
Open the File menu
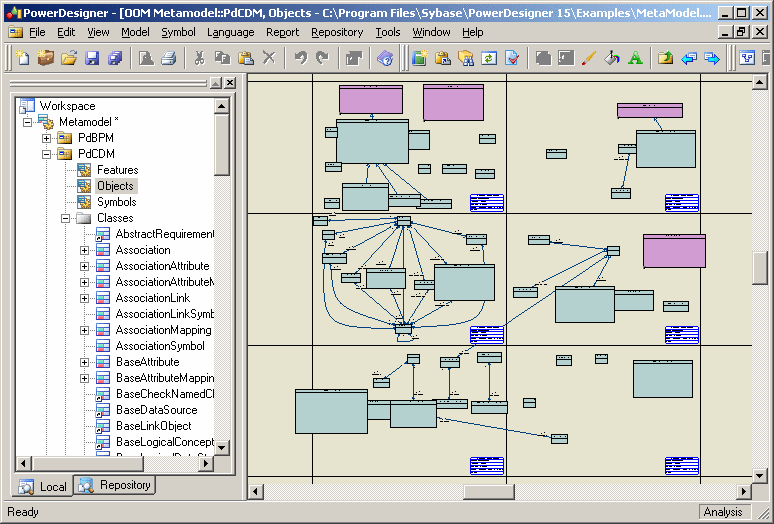coord(37,32)
